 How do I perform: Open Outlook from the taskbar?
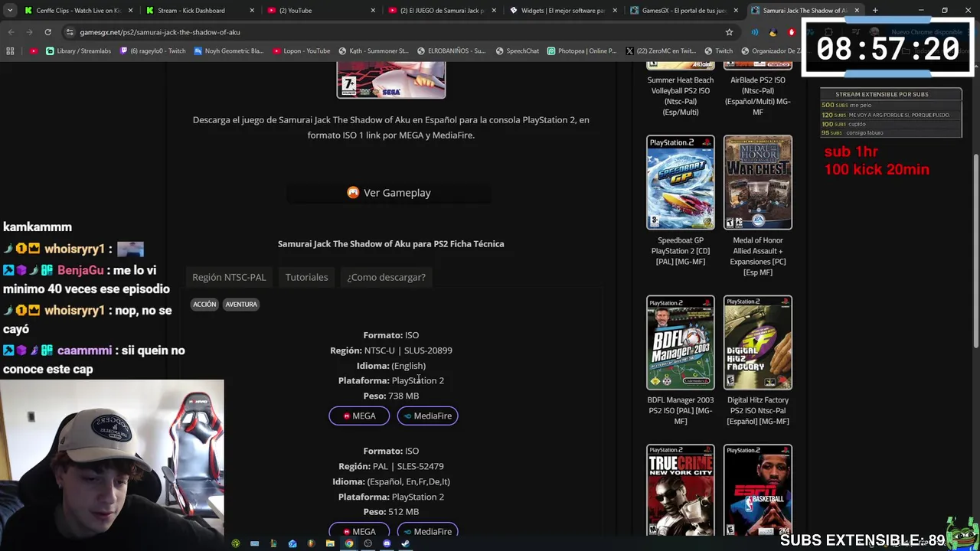(x=292, y=543)
